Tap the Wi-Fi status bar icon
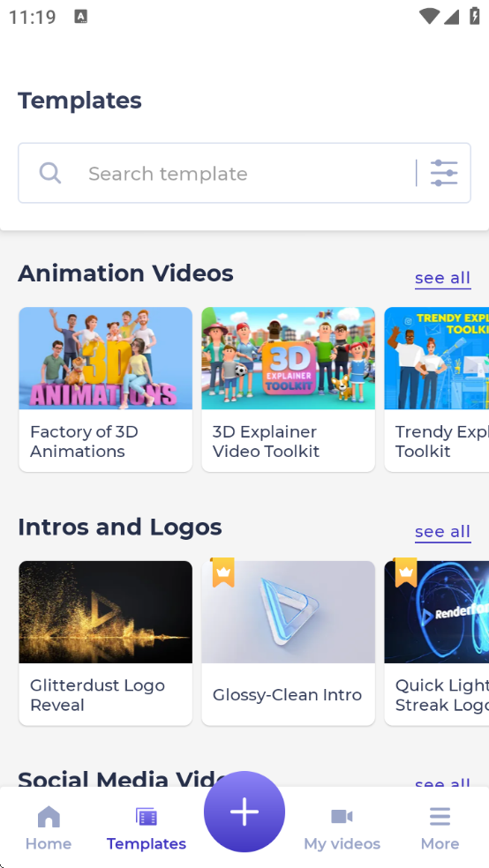The height and width of the screenshot is (868, 489). tap(429, 16)
